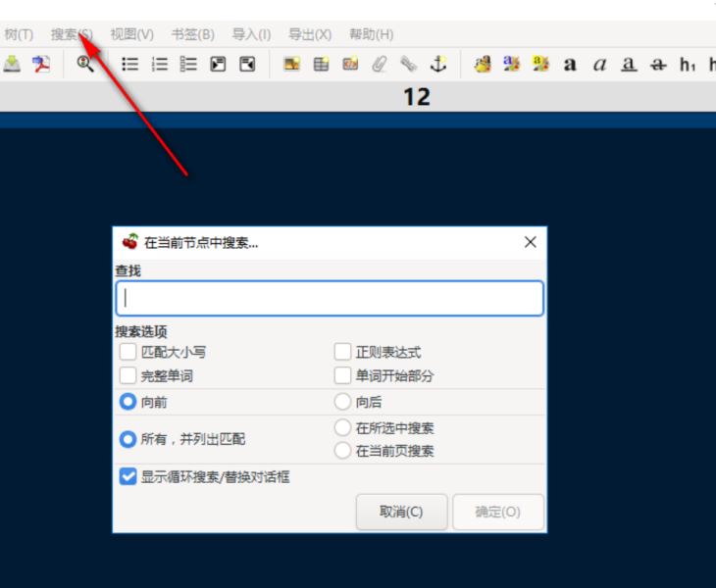Choose the 在当前页搜索 radio option
The height and width of the screenshot is (588, 716).
point(342,451)
